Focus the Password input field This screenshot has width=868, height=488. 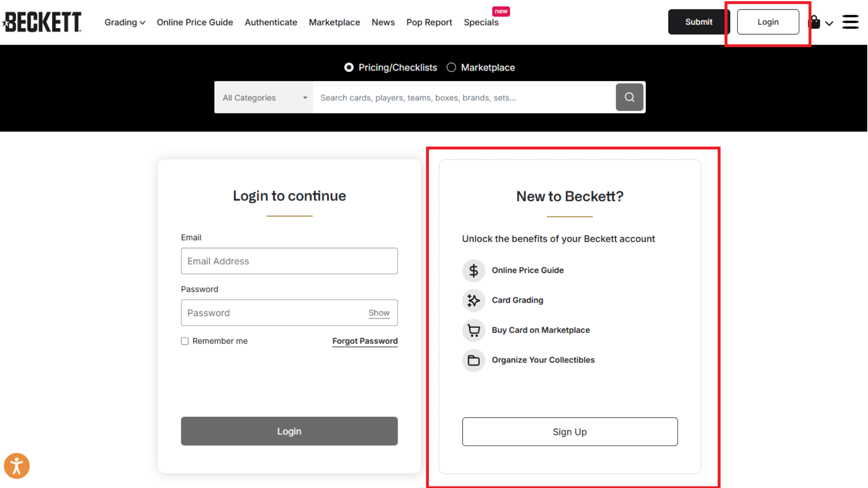(x=289, y=313)
